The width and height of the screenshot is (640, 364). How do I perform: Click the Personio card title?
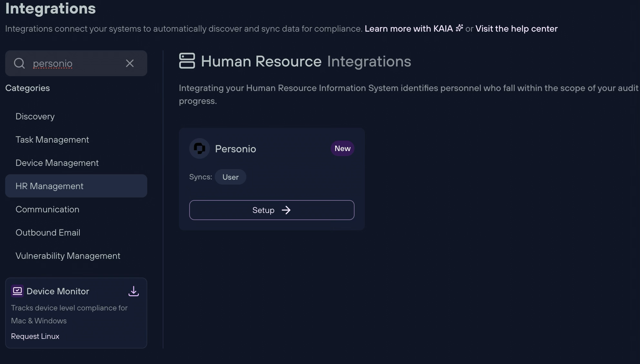pos(236,149)
